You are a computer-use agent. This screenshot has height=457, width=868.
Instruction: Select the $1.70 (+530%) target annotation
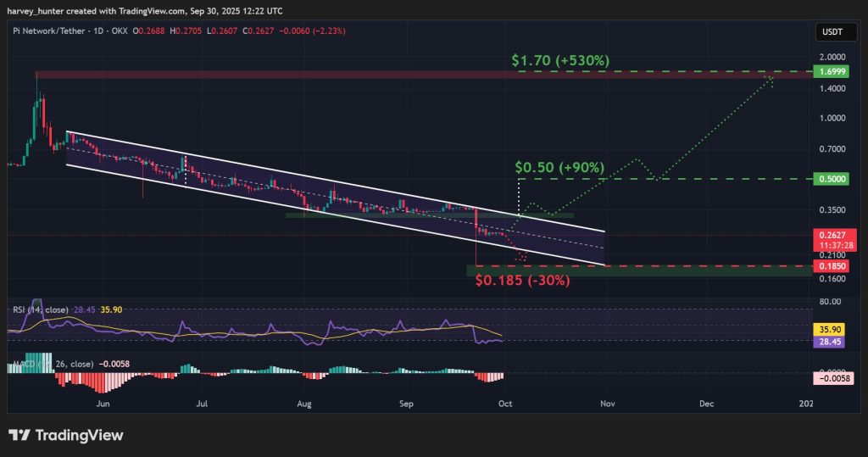(x=560, y=60)
